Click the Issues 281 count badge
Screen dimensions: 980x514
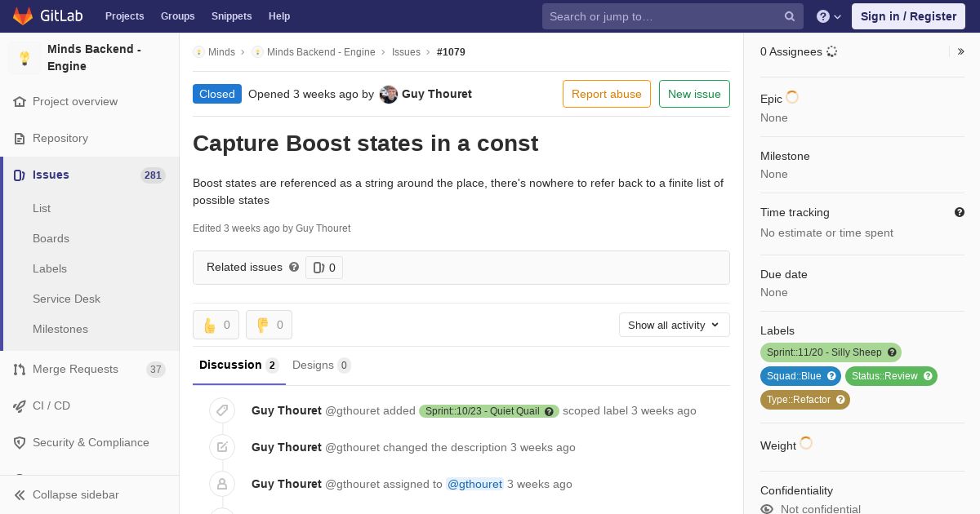pyautogui.click(x=153, y=175)
